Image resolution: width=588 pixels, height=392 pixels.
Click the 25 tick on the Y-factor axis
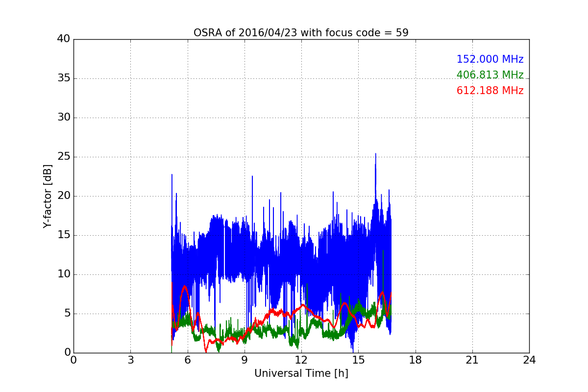(64, 157)
